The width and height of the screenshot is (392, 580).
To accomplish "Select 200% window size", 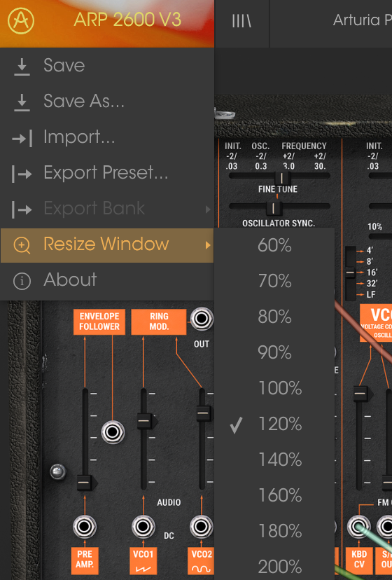I will pos(274,566).
